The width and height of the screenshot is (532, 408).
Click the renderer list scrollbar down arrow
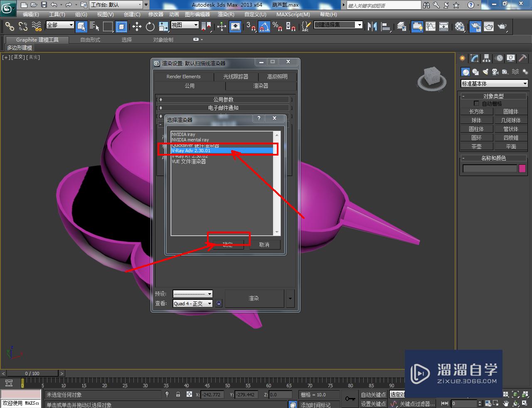277,232
